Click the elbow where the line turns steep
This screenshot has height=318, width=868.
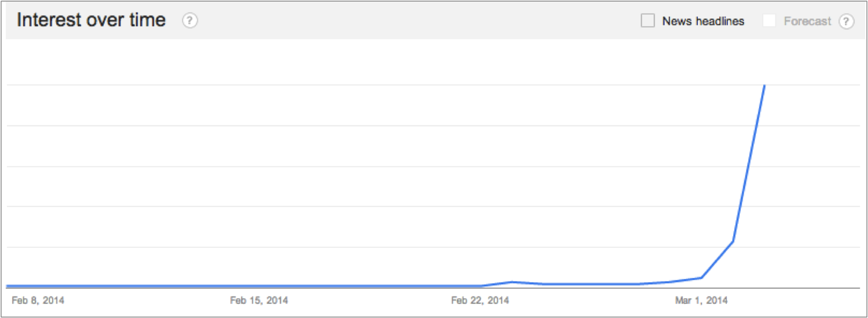tap(733, 241)
